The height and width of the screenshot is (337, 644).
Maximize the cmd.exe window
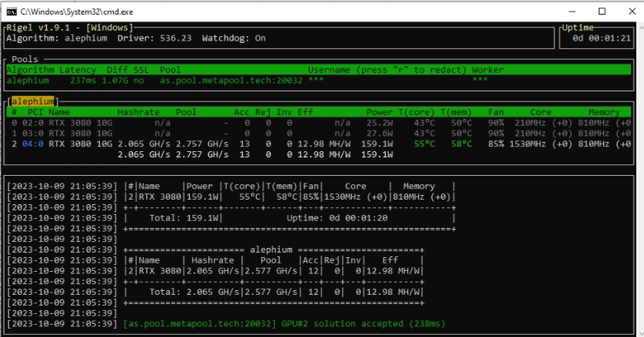click(602, 12)
